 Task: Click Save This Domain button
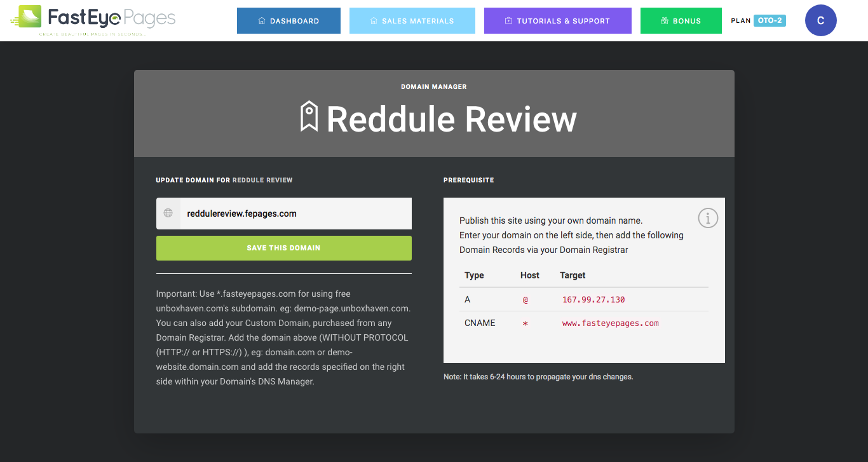click(x=284, y=248)
